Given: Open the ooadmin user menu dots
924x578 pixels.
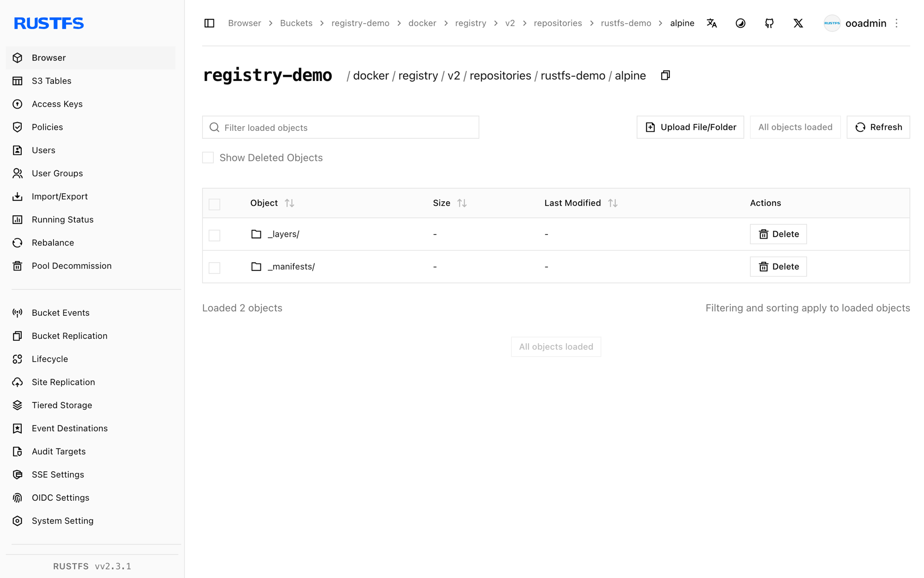Looking at the screenshot, I should coord(897,23).
